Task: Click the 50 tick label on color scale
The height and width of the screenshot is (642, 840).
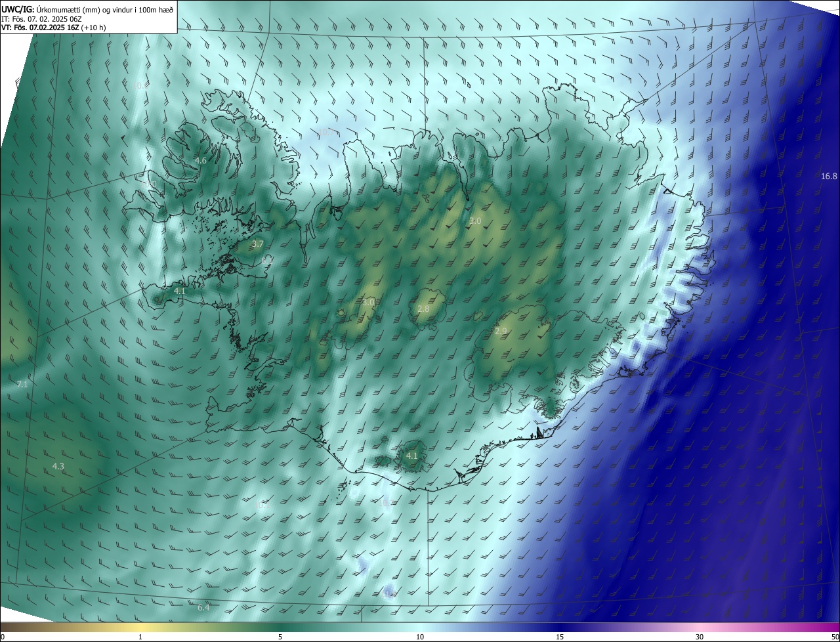Action: (835, 637)
